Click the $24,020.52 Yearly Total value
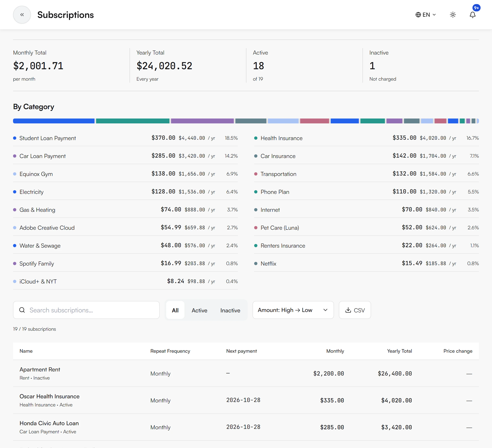492x448 pixels. (x=164, y=66)
